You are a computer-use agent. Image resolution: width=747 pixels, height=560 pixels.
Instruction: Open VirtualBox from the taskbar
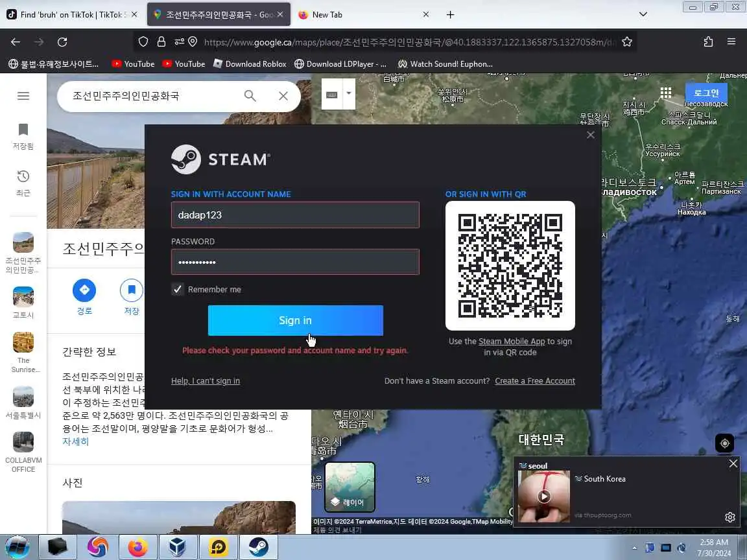coord(177,547)
